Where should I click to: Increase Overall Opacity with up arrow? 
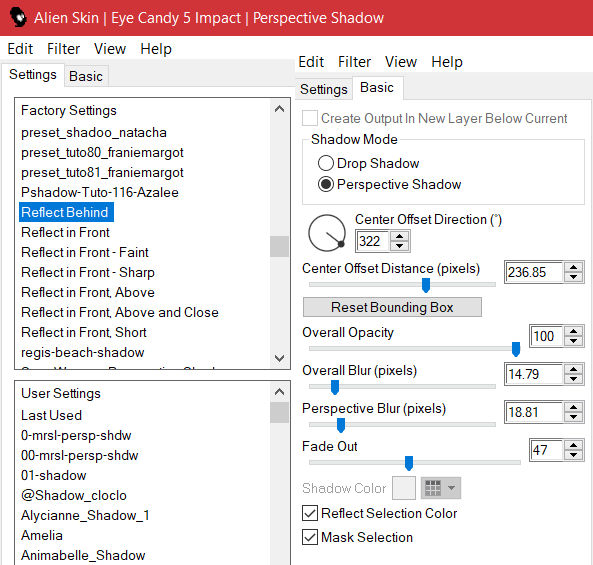point(573,331)
